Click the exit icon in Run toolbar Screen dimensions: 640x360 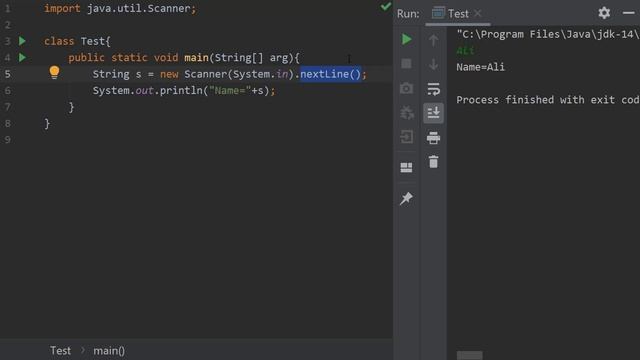[x=407, y=137]
